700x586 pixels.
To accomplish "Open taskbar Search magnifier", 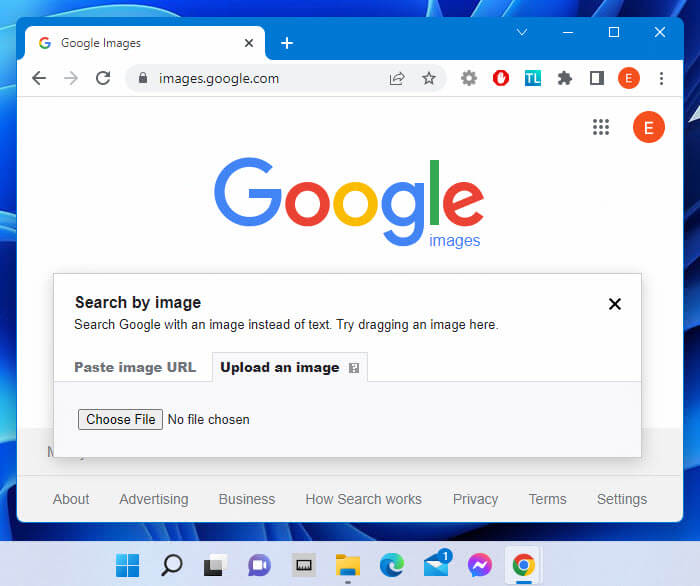I will click(171, 565).
